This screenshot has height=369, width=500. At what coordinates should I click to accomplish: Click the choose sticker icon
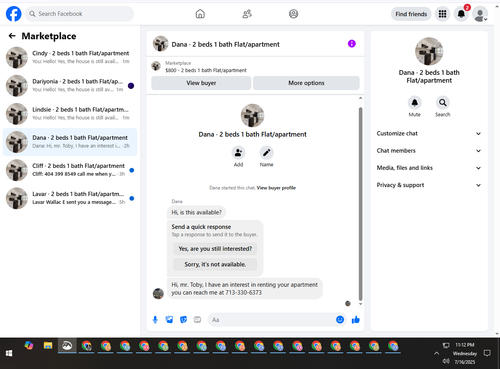[x=183, y=320]
